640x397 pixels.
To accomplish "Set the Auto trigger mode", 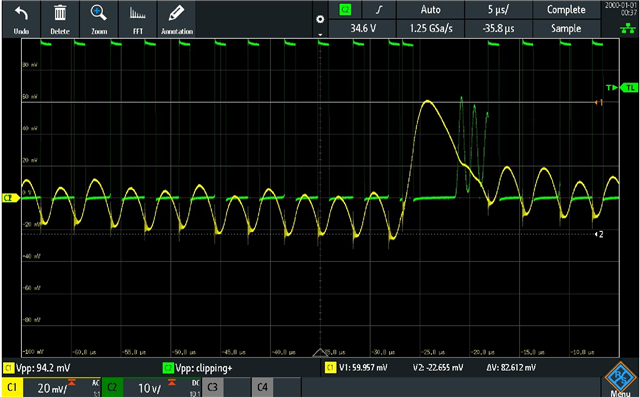I will (x=430, y=10).
